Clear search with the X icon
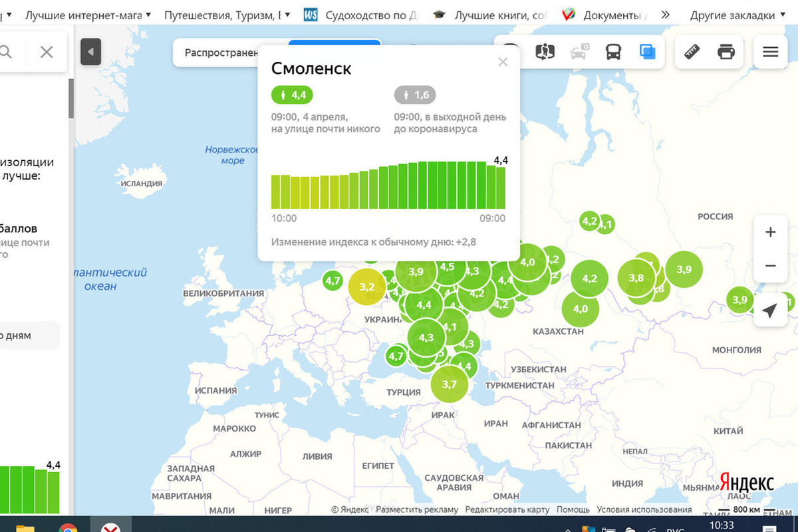The image size is (798, 532). click(47, 52)
